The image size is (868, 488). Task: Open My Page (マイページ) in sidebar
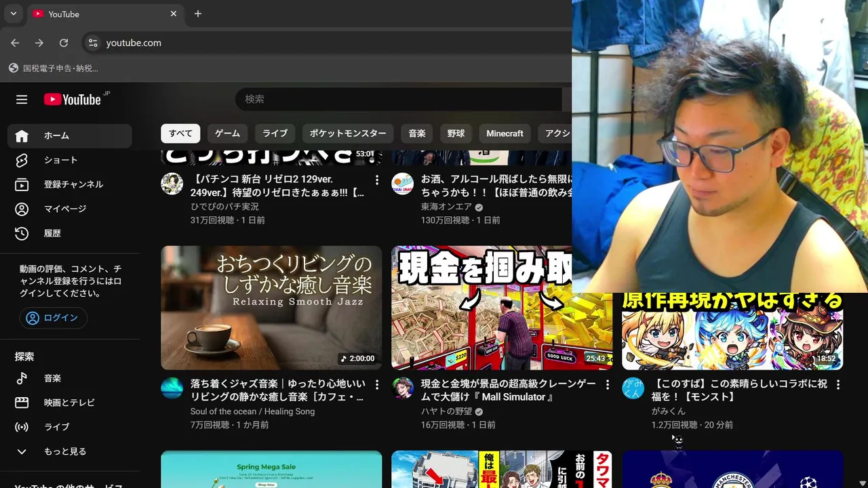(70, 209)
